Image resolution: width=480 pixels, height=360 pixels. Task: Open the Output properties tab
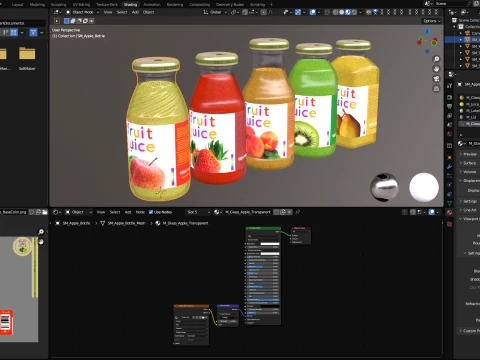449,107
